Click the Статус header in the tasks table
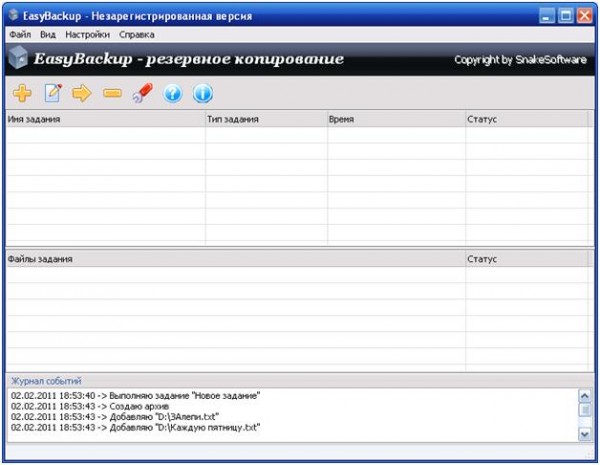 click(x=527, y=119)
